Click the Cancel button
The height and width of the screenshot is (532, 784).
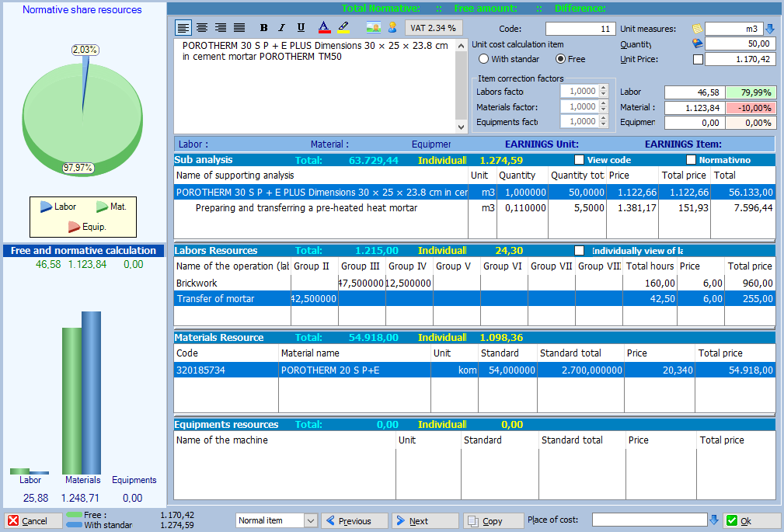[33, 520]
